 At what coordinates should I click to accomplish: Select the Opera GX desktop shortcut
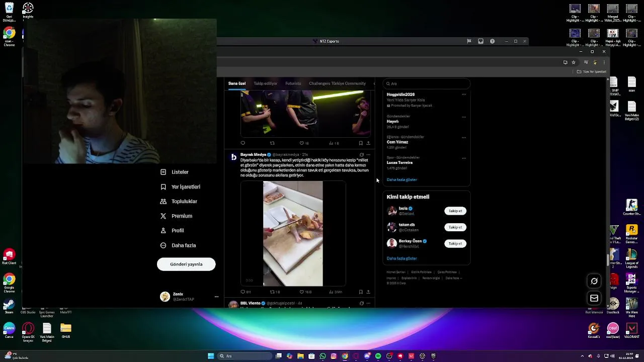pos(28,333)
